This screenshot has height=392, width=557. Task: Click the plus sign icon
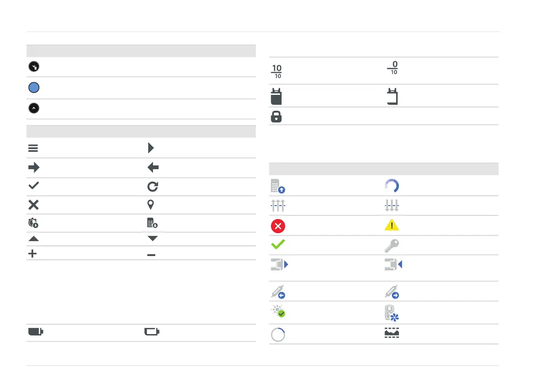click(34, 253)
